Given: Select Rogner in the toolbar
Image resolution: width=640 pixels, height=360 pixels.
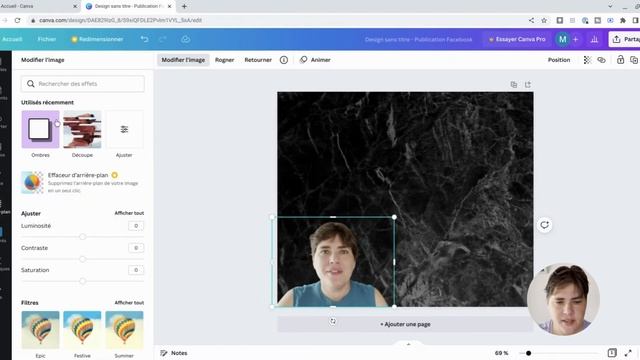Looking at the screenshot, I should [224, 60].
